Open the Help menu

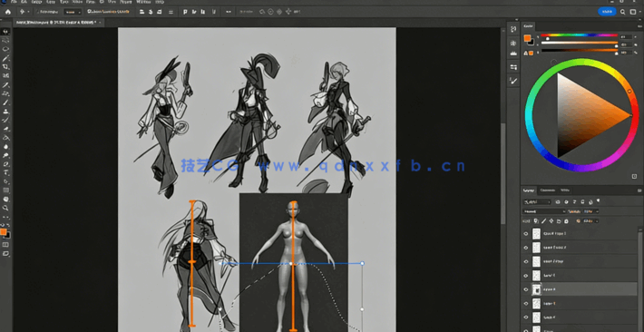(x=160, y=2)
